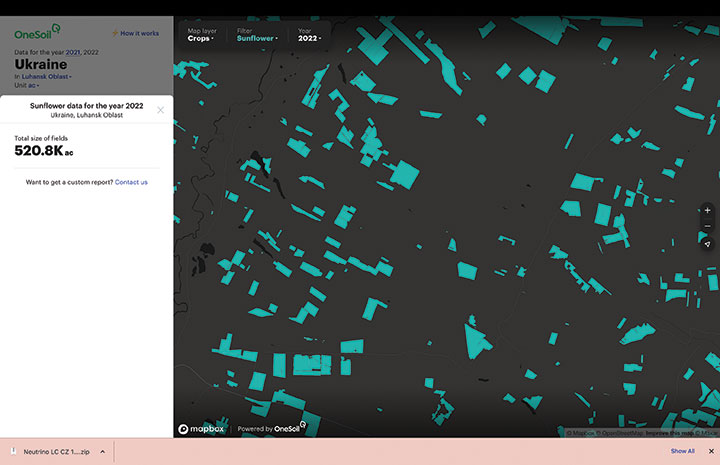This screenshot has width=720, height=465.
Task: Click the Contact us link
Action: 131,182
